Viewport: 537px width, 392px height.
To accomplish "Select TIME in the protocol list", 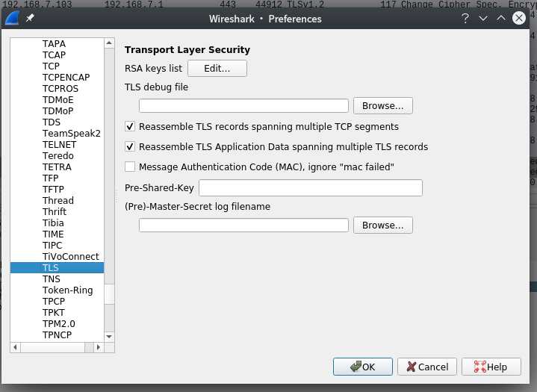I will (53, 234).
